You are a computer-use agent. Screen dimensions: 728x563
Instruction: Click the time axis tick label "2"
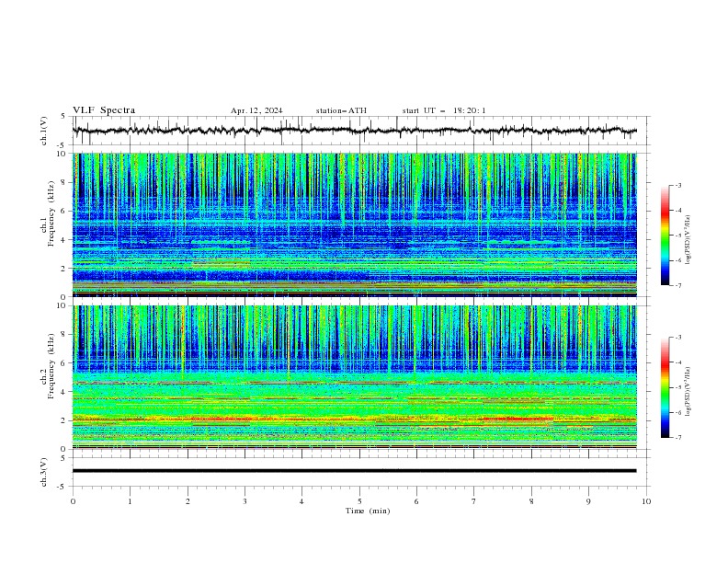(188, 501)
